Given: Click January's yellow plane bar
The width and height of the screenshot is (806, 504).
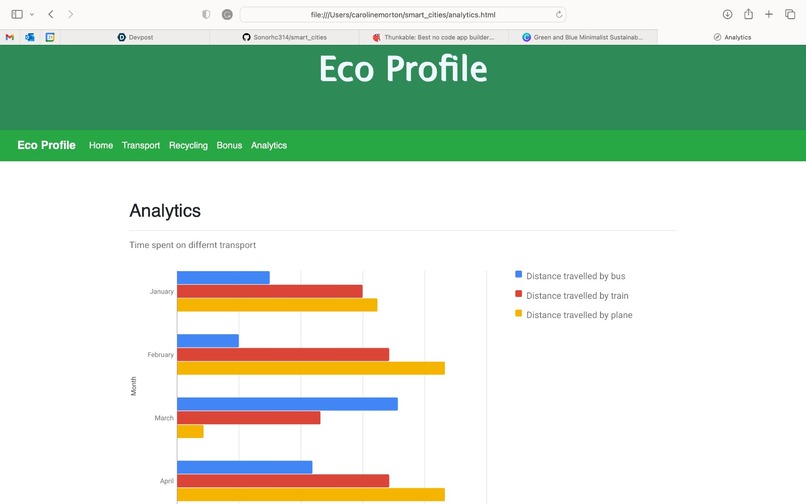Looking at the screenshot, I should (x=277, y=305).
